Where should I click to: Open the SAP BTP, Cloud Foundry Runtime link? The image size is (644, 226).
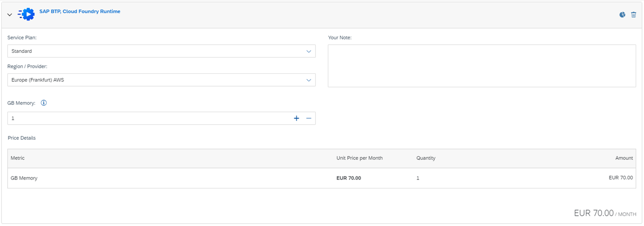pyautogui.click(x=80, y=11)
